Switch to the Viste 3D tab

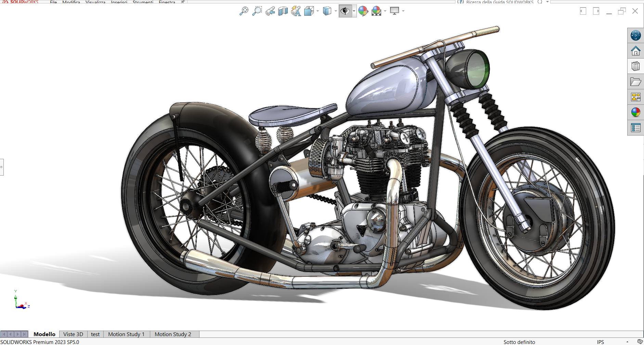tap(73, 334)
